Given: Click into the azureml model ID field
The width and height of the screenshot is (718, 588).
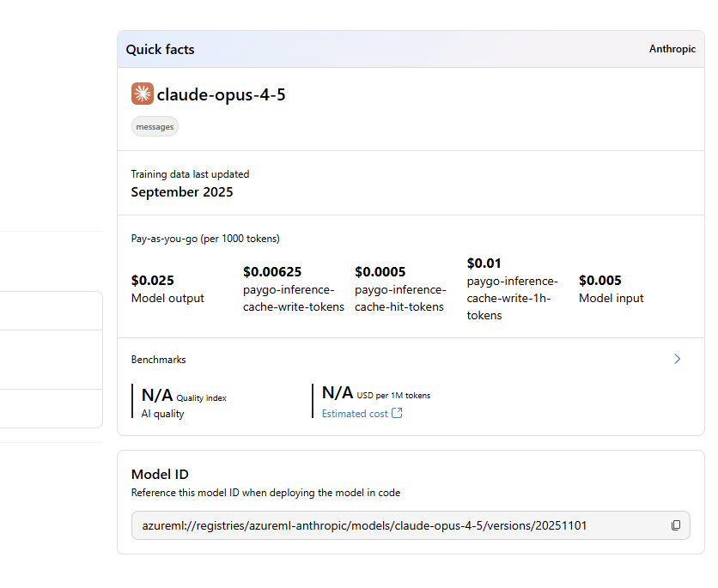Looking at the screenshot, I should coord(411,525).
